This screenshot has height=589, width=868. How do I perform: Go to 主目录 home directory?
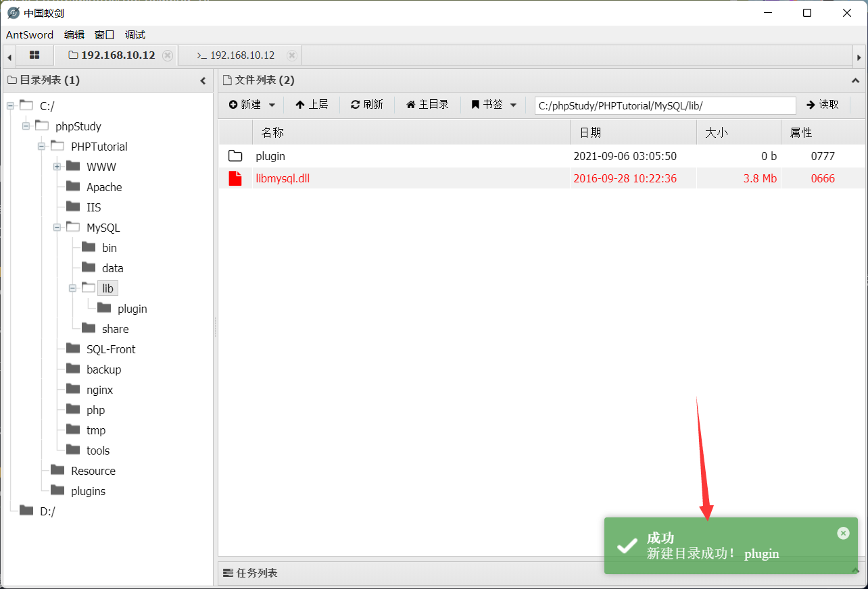(x=427, y=105)
